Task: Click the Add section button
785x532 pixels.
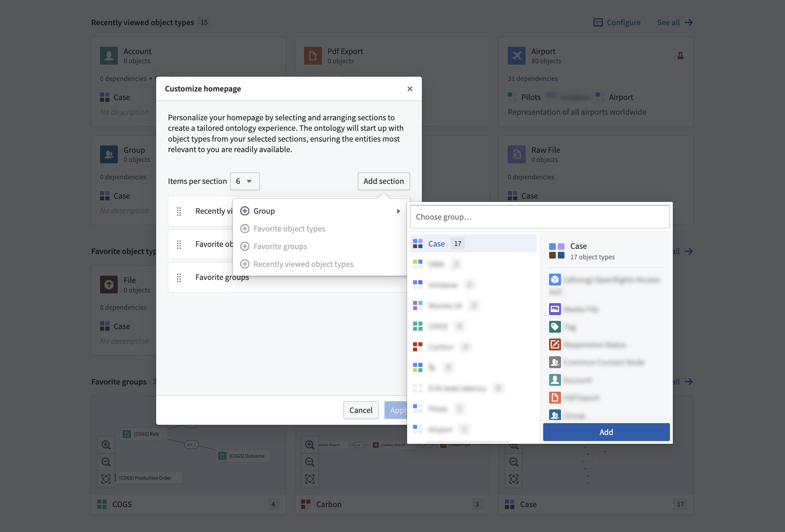Action: (x=383, y=181)
